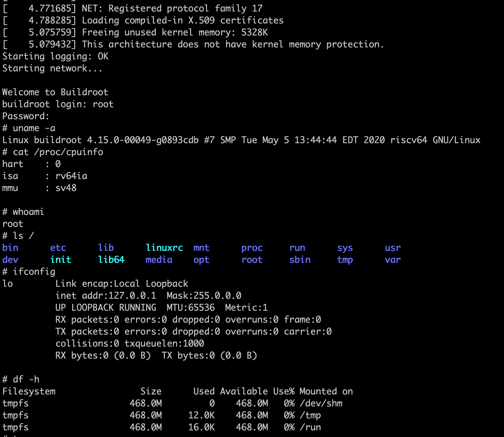Click the 'media' directory name

pos(159,260)
